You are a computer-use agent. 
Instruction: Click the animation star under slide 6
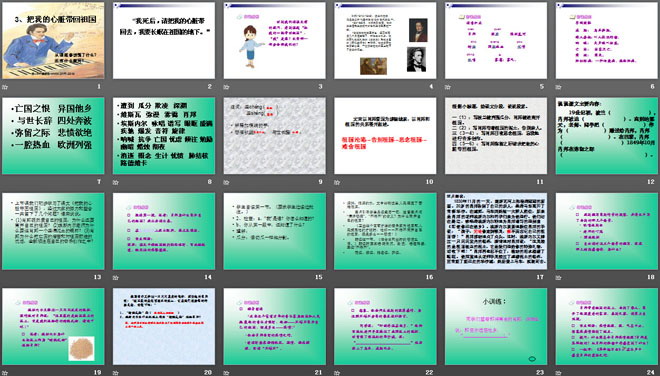559,87
